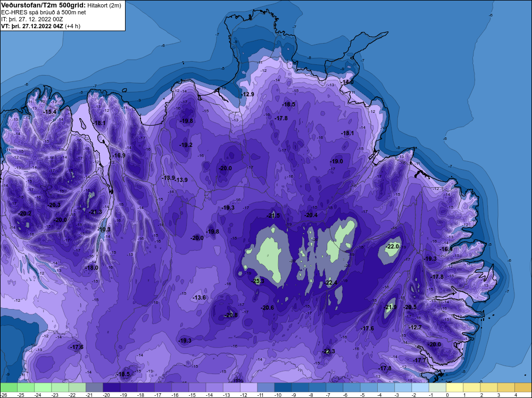Click the gray -21 legend color swatch

[94, 387]
